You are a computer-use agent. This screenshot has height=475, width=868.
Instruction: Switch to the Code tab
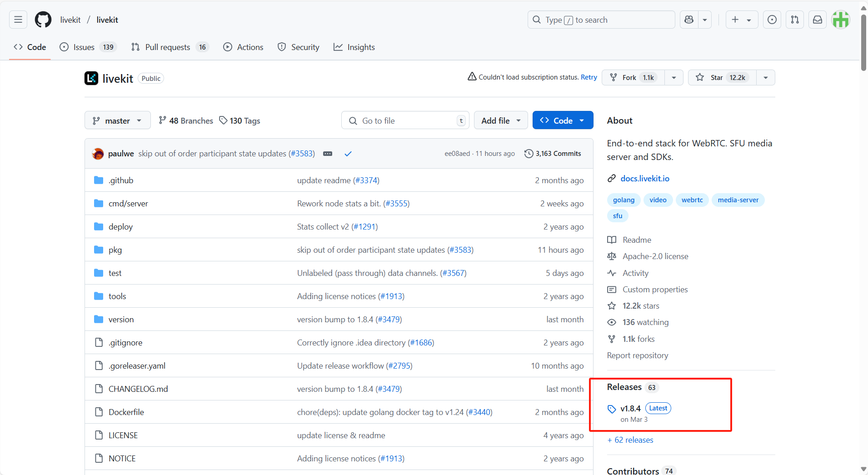pos(30,47)
